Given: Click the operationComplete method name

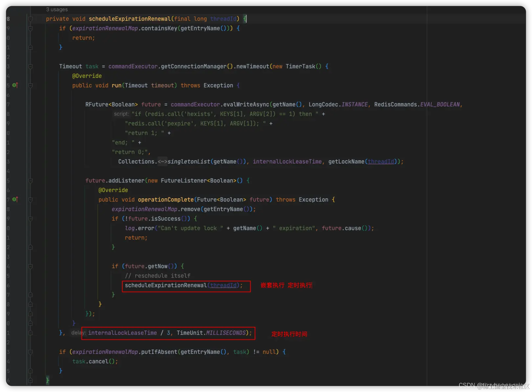Looking at the screenshot, I should (x=166, y=200).
